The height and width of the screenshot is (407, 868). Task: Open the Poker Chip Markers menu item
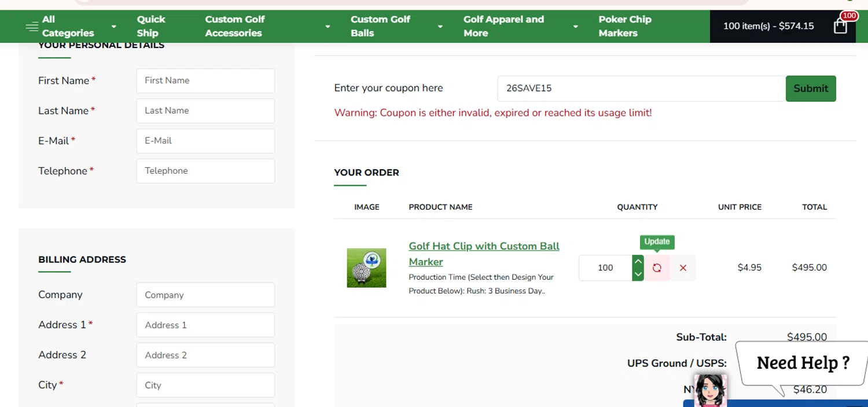(625, 26)
